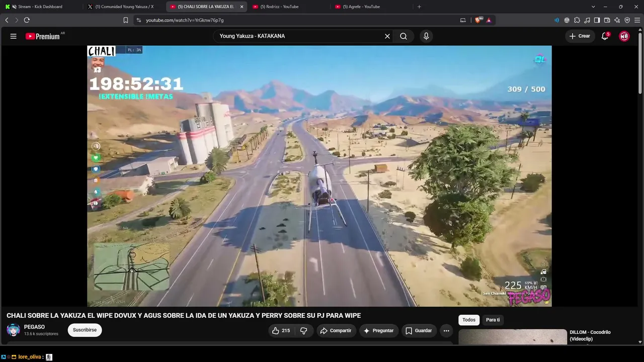Open the browser main menu

637,20
